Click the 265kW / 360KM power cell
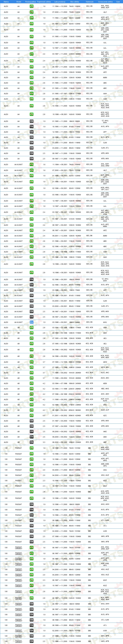Screen dimensions: 123x644 coord(75,410)
